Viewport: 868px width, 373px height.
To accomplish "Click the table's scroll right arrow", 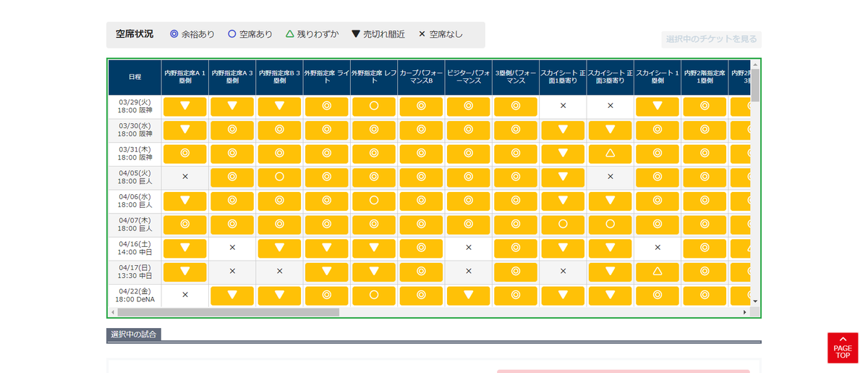I will pyautogui.click(x=745, y=312).
